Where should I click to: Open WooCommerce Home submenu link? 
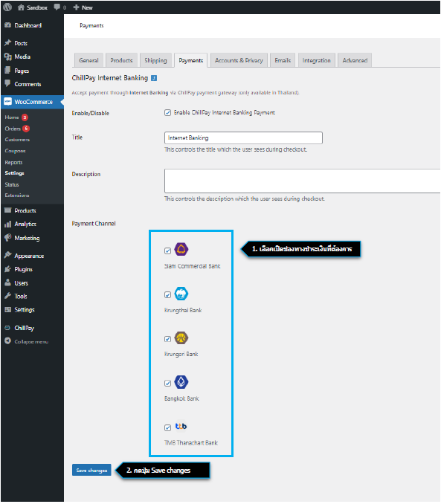pyautogui.click(x=12, y=117)
